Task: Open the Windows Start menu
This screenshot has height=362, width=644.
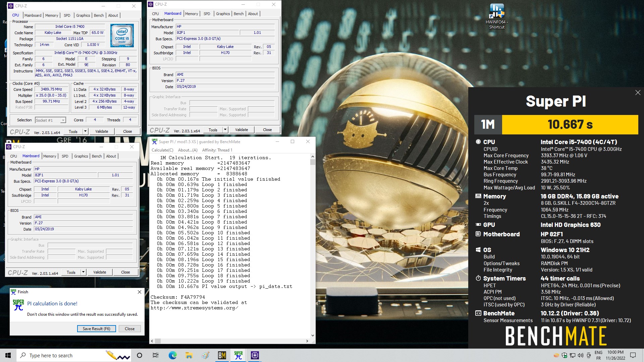Action: point(8,355)
